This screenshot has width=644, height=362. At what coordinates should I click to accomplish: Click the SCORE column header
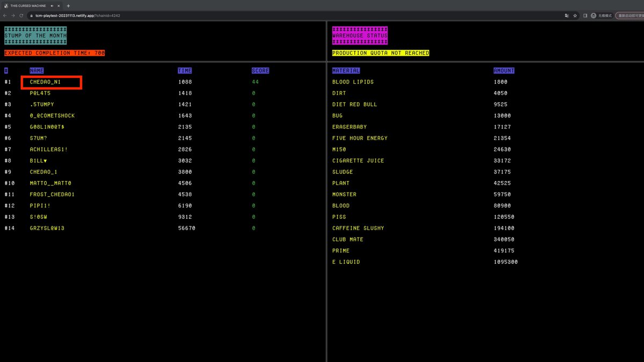click(260, 70)
